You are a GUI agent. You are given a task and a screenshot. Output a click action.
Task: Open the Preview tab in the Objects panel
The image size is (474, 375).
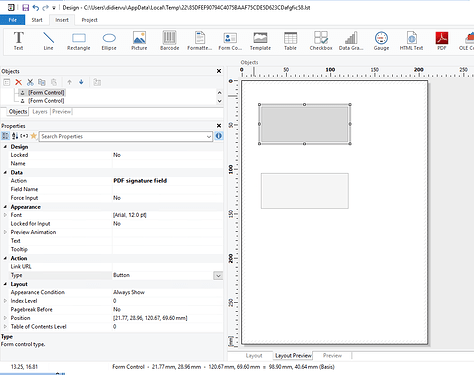pos(62,112)
